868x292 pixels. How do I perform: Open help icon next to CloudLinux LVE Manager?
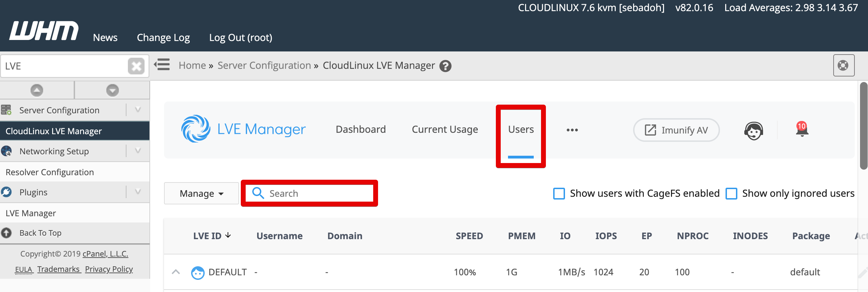pyautogui.click(x=445, y=66)
